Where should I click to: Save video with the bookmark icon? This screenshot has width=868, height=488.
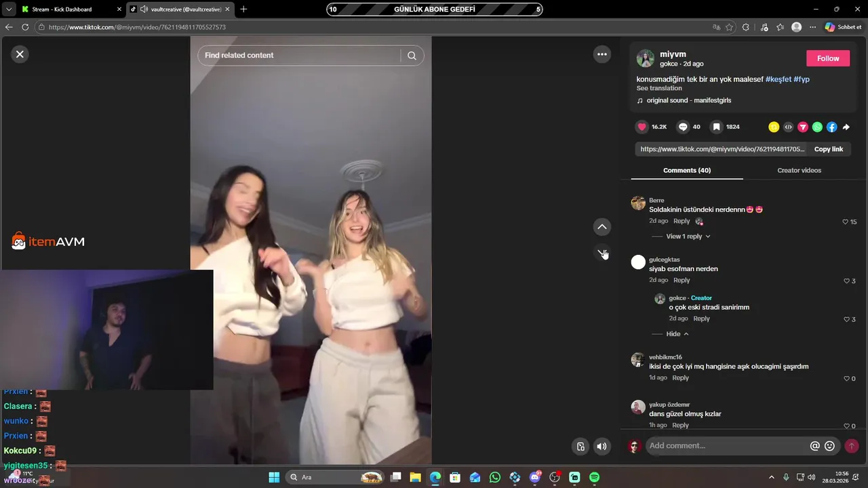[716, 127]
